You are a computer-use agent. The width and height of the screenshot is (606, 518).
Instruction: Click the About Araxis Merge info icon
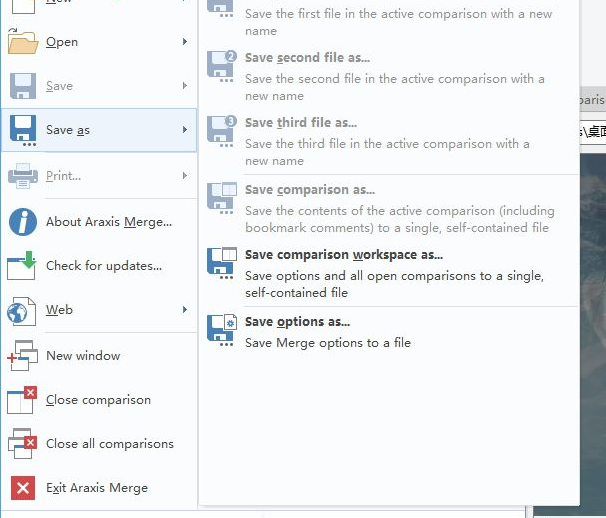(x=23, y=222)
